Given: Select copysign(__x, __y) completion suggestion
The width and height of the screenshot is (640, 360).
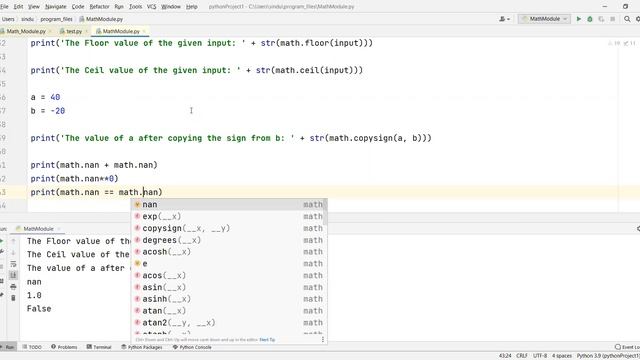Looking at the screenshot, I should [229, 228].
